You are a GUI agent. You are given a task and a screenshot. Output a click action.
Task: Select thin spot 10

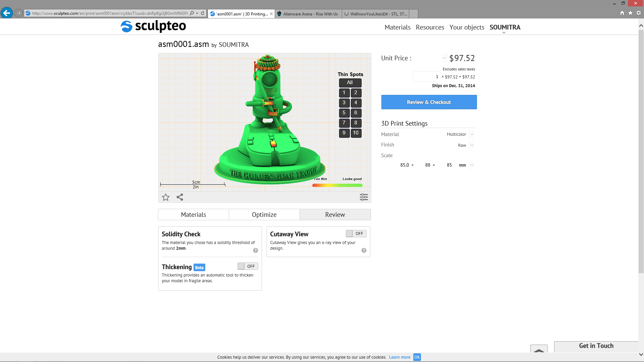(x=356, y=133)
